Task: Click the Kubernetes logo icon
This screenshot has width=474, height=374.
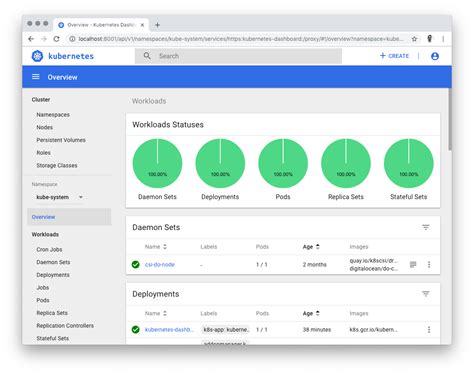Action: pos(37,56)
